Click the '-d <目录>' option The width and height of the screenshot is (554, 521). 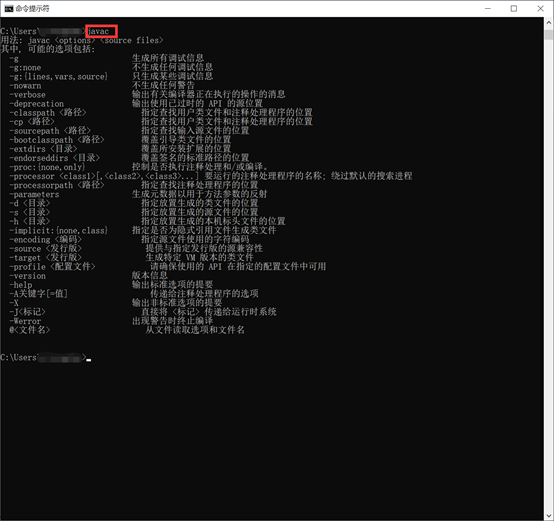(x=30, y=203)
